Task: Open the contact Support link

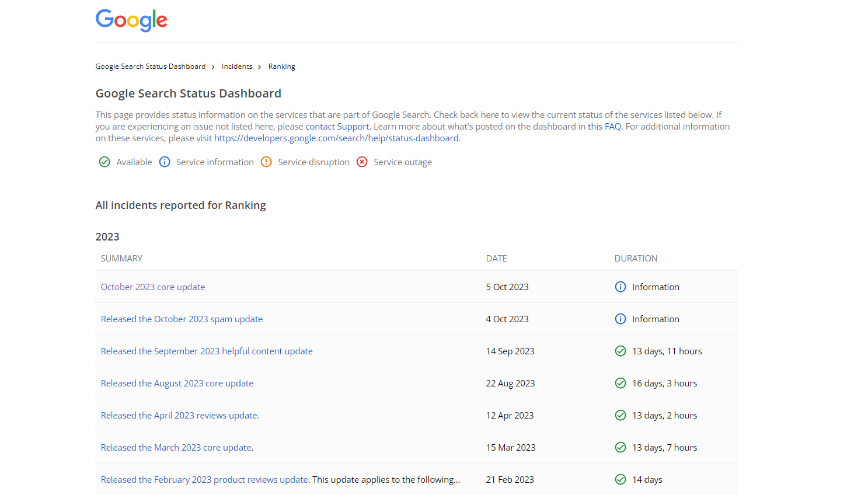Action: pos(337,127)
